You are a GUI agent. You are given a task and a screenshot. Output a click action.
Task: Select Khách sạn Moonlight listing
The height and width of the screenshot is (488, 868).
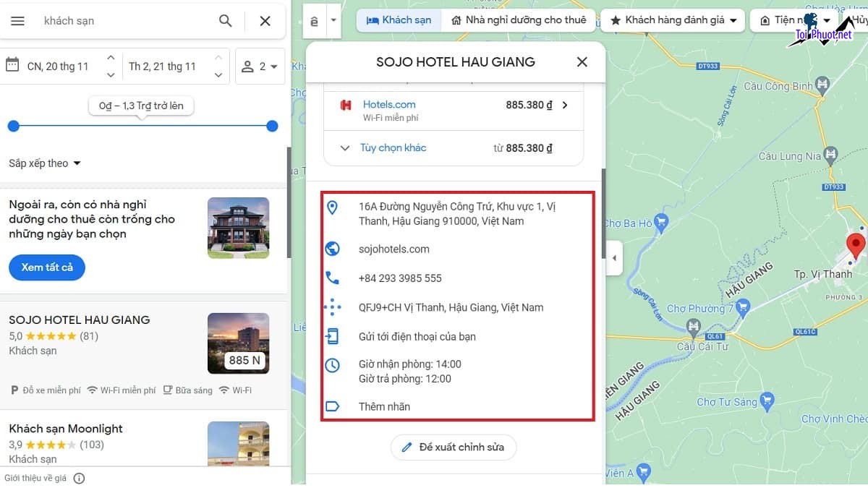tap(66, 429)
